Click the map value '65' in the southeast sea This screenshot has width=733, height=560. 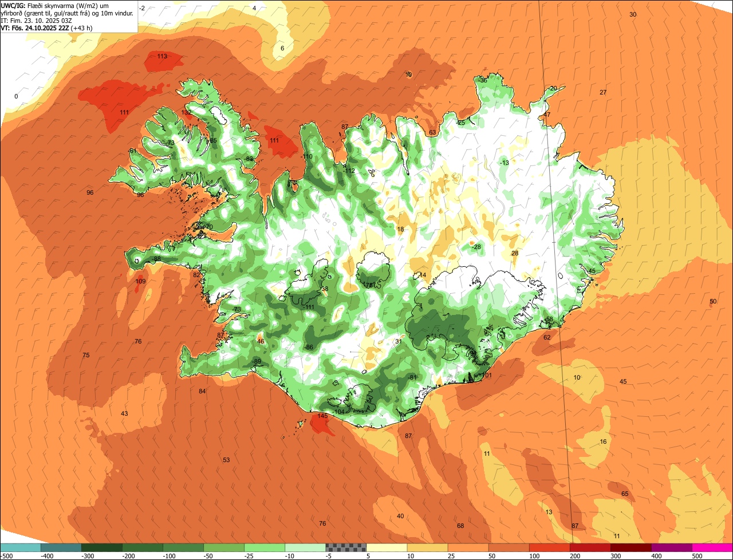click(625, 494)
